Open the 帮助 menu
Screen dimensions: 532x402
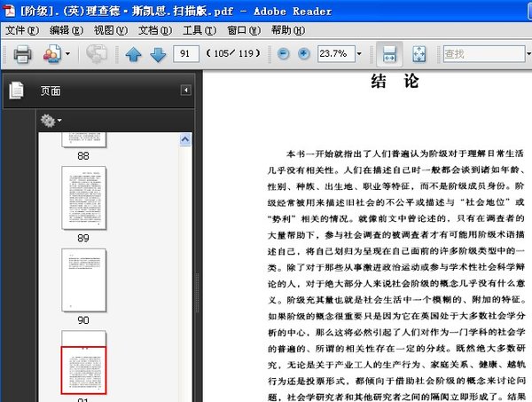tap(286, 30)
